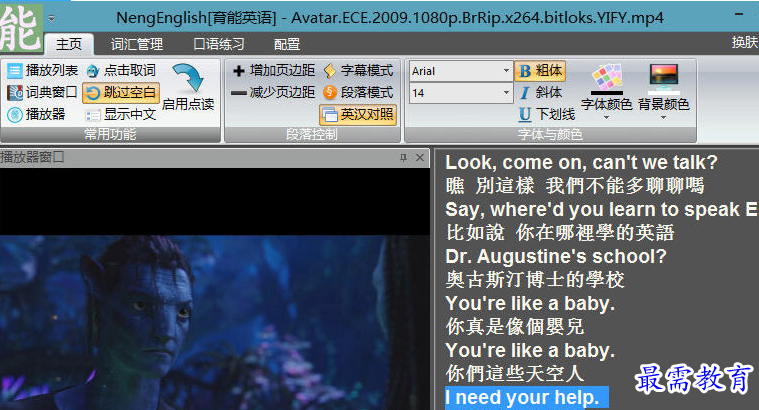Toggle 下划线 underline formatting
Viewport: 759px width, 410px height.
click(547, 114)
